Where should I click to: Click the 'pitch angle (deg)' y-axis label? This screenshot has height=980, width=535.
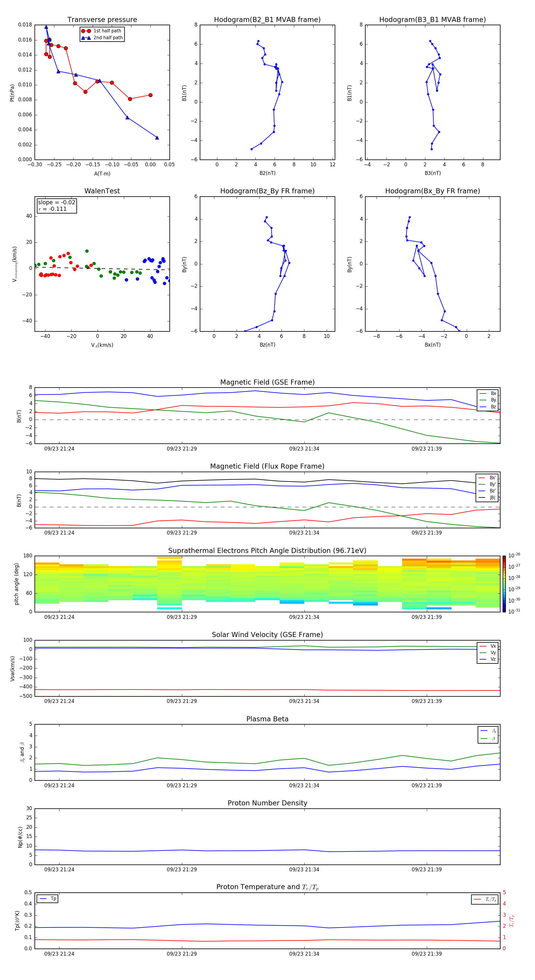(x=16, y=584)
